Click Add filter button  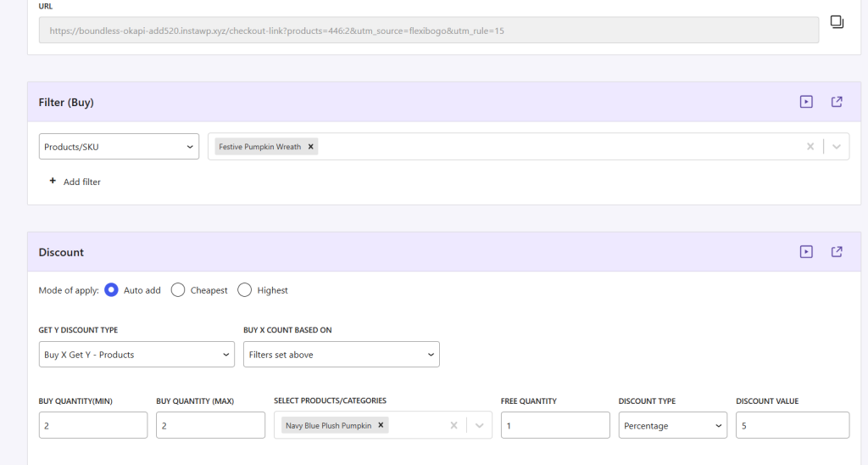point(75,182)
